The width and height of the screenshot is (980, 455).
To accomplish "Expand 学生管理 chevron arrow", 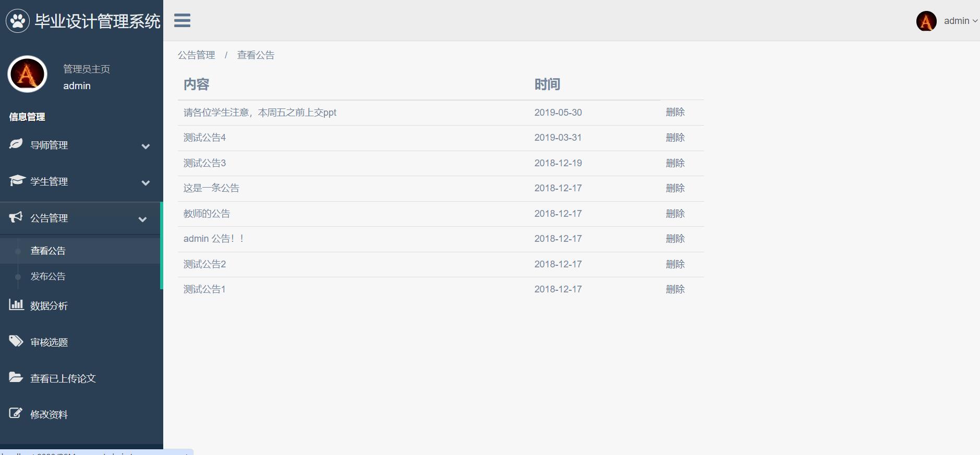I will 146,183.
